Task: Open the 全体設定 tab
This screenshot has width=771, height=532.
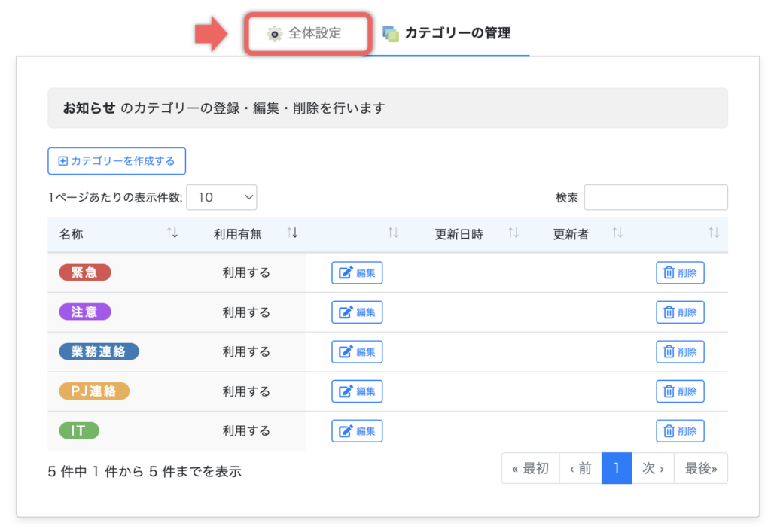Action: (x=307, y=34)
